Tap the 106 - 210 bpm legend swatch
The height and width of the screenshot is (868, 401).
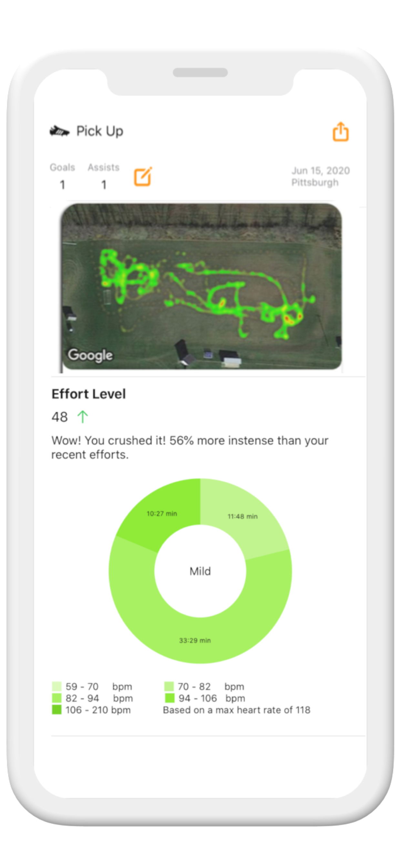coord(57,710)
